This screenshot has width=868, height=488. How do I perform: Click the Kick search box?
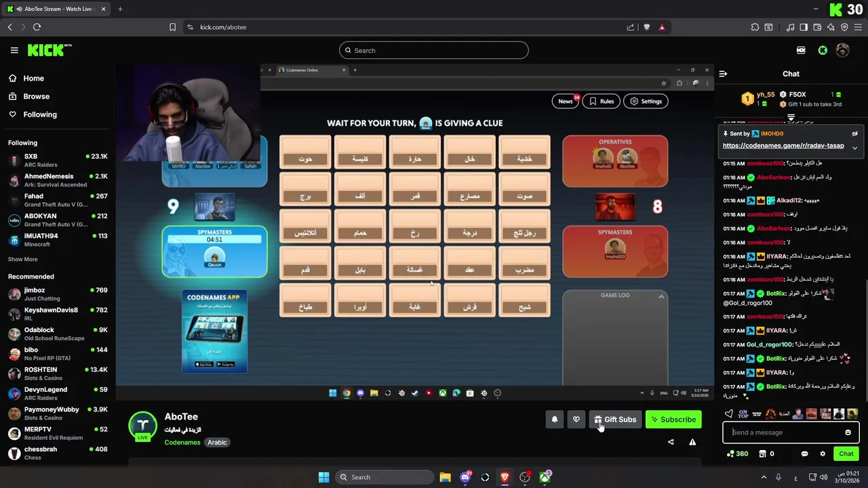433,50
